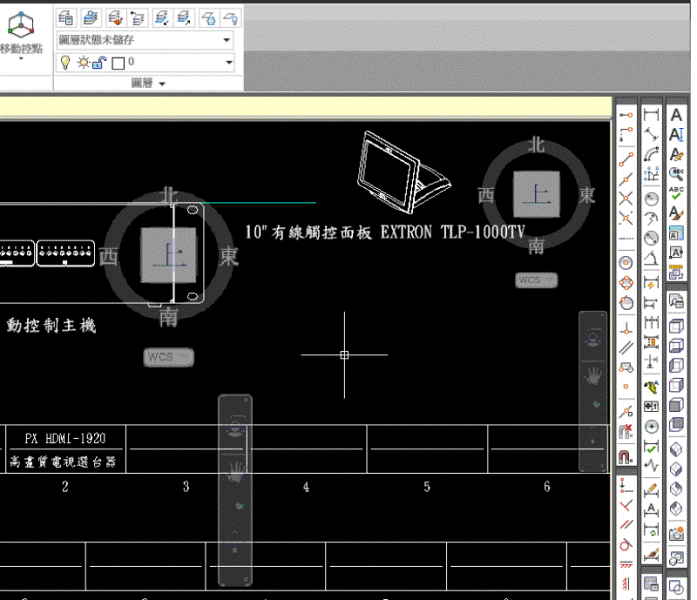The image size is (697, 600).
Task: Click the Dimension Style brush icon
Action: point(652,555)
